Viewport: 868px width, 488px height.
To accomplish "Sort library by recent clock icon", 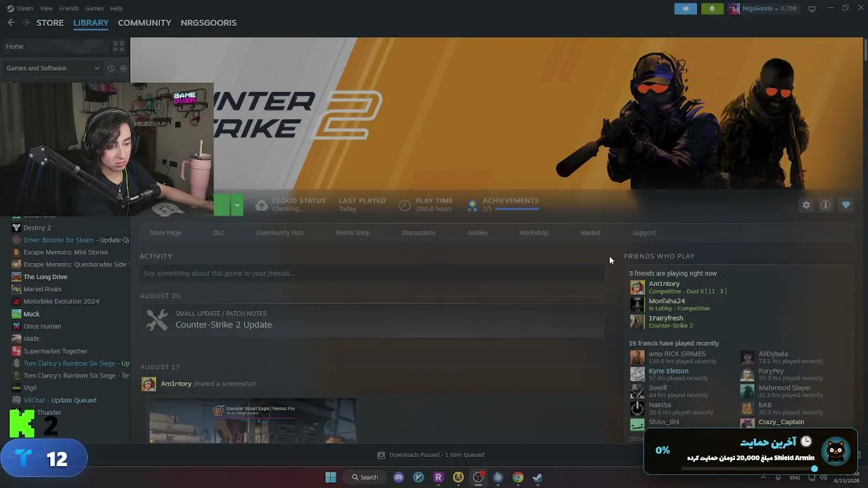I will 111,68.
